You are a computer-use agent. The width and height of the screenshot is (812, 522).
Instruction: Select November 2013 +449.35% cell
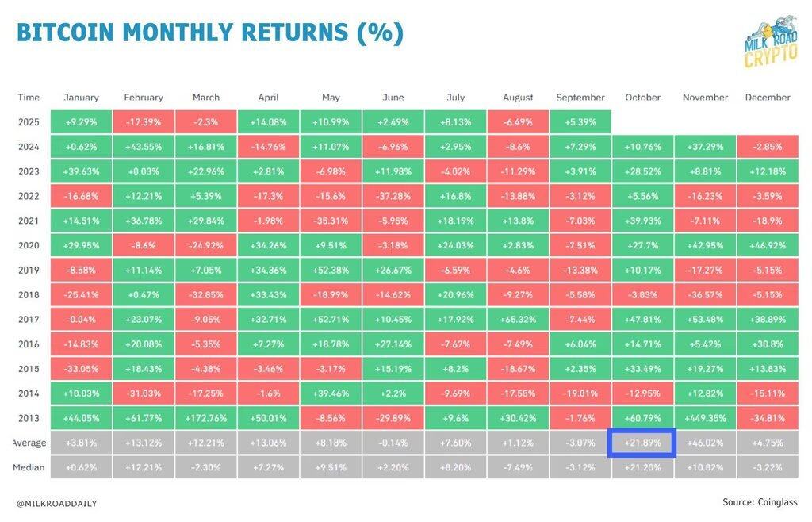[705, 418]
